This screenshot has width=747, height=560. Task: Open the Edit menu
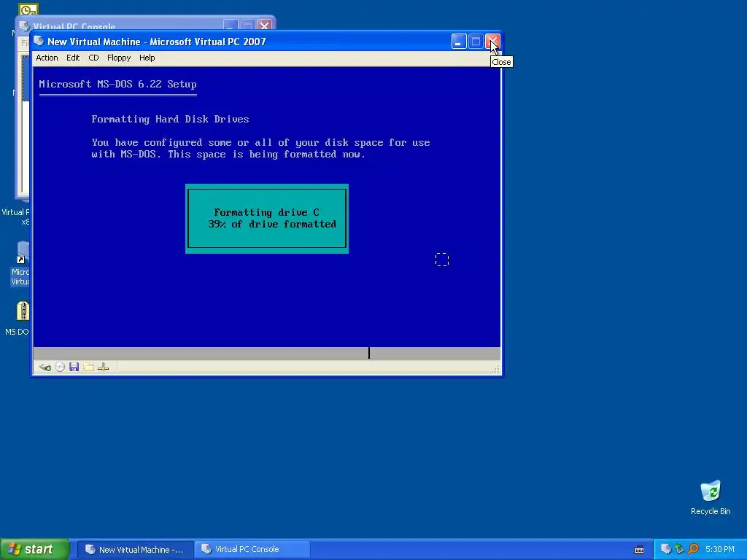[x=73, y=58]
